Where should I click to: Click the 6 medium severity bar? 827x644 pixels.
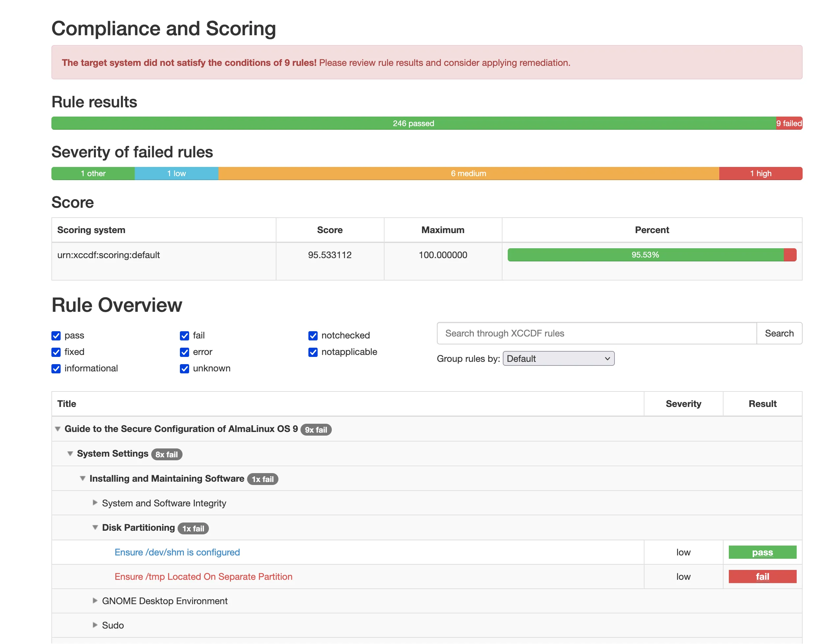tap(469, 173)
